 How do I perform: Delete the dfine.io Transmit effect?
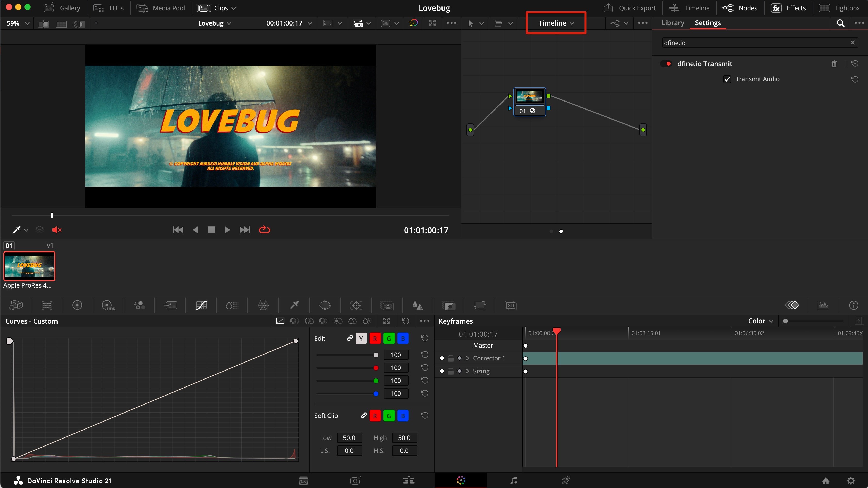coord(834,64)
